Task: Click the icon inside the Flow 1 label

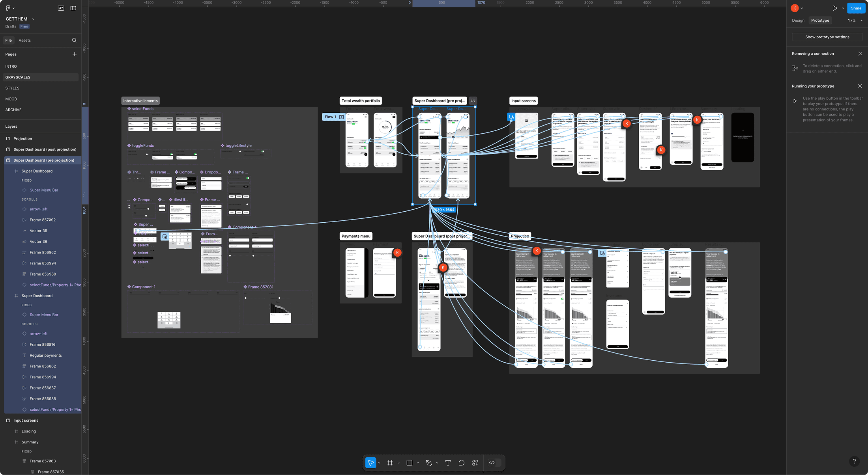Action: [341, 117]
